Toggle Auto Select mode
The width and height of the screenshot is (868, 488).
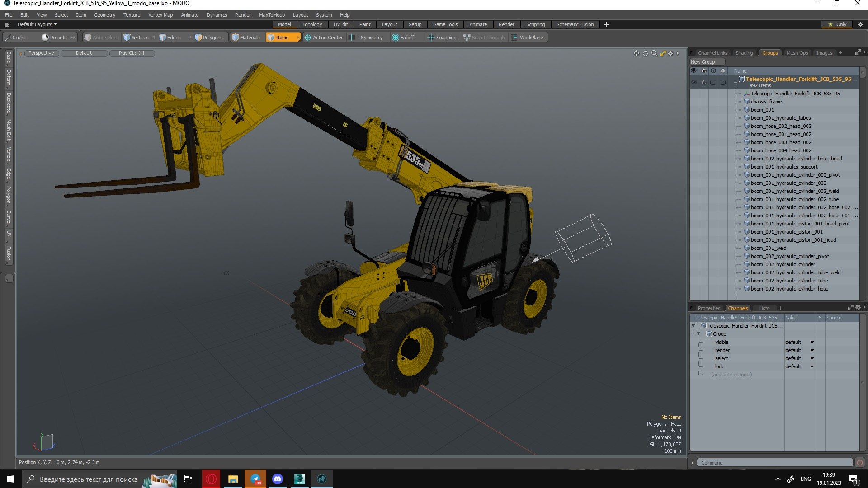coord(101,38)
